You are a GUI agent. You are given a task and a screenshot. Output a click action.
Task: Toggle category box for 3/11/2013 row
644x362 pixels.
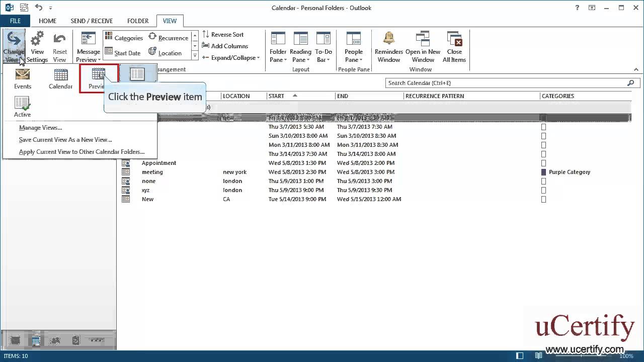pyautogui.click(x=543, y=145)
